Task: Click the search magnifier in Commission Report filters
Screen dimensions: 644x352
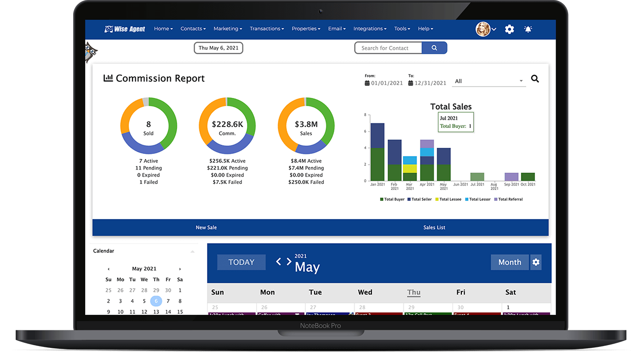Action: coord(535,79)
